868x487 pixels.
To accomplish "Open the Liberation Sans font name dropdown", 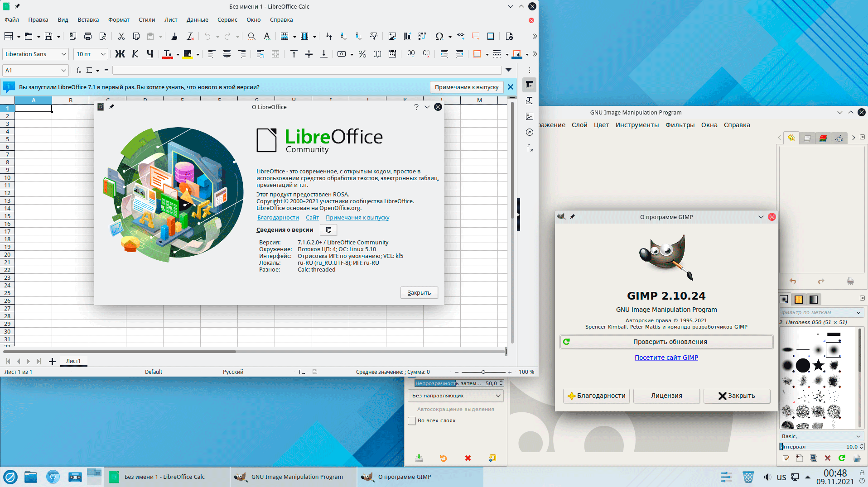I will pos(63,54).
